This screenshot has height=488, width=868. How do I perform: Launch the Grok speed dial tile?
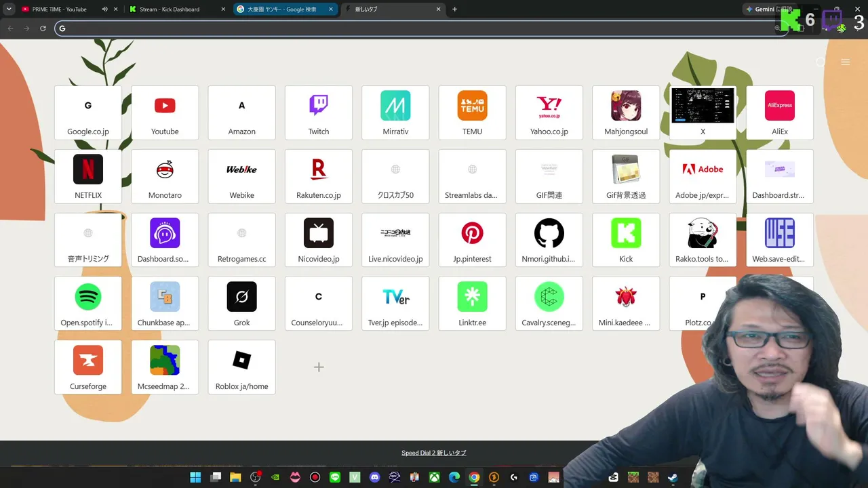[242, 304]
